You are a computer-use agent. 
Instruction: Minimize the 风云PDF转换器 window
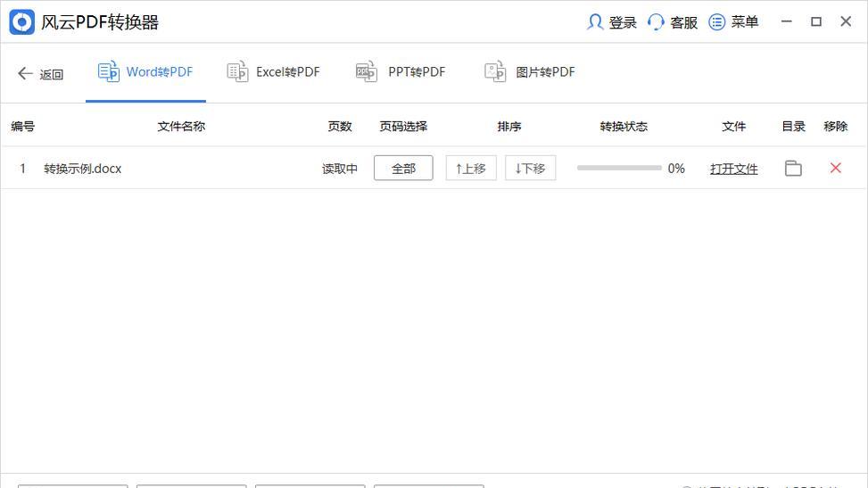787,21
